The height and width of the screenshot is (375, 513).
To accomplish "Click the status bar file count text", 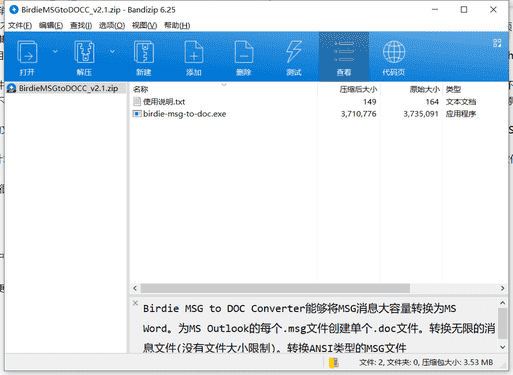I will tap(426, 362).
